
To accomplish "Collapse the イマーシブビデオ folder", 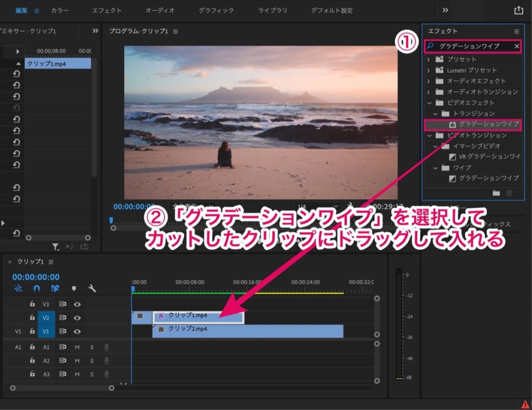I will 435,146.
